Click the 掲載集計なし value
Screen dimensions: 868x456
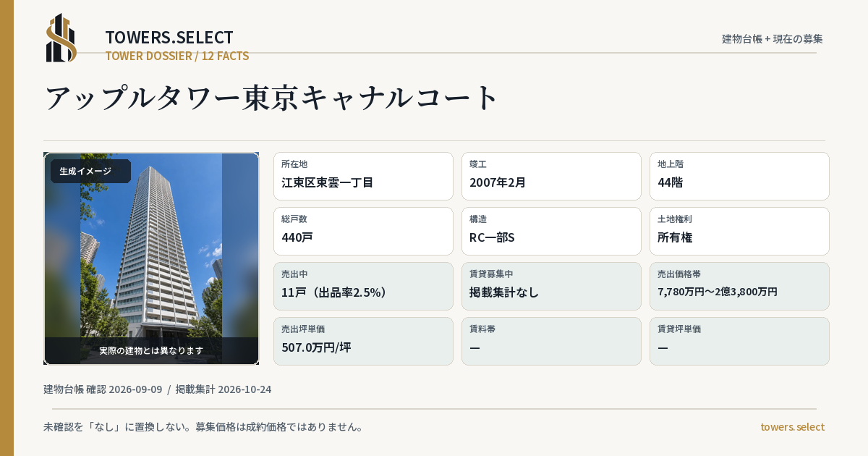tap(504, 292)
